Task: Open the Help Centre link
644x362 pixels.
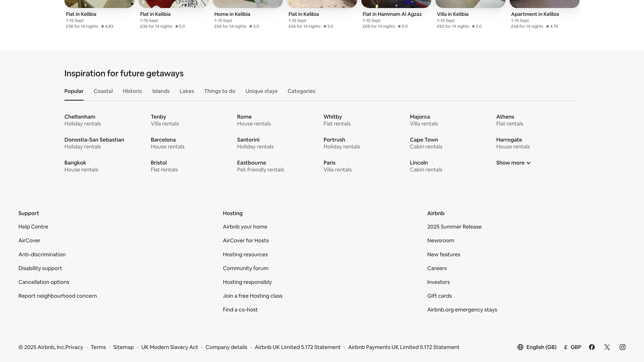Action: click(x=33, y=227)
